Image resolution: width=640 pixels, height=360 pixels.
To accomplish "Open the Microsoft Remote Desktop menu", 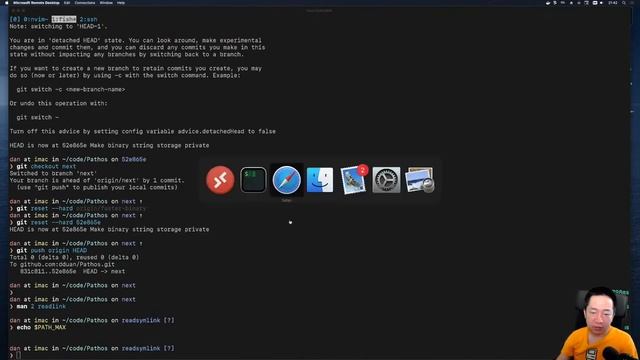I will tap(36, 2).
